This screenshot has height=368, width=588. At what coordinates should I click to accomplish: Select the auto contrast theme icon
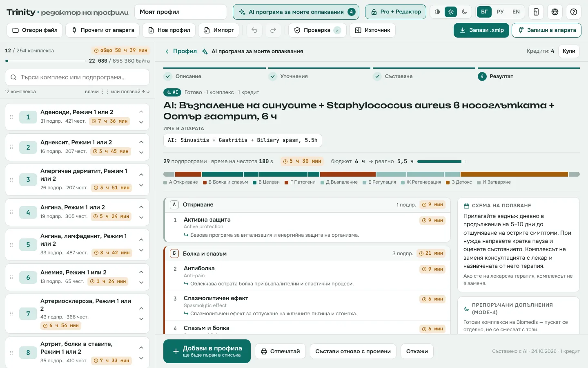(437, 12)
